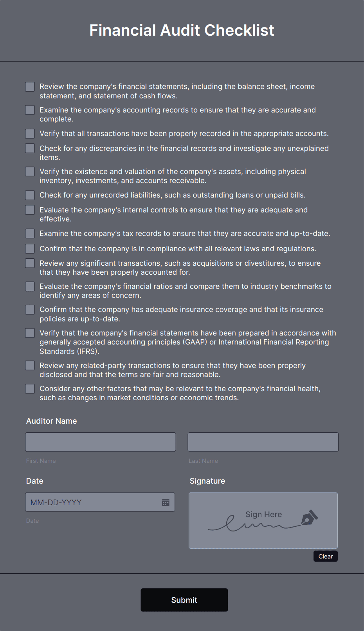Check the financial statements review checkbox
Viewport: 364px width, 631px height.
[x=30, y=87]
